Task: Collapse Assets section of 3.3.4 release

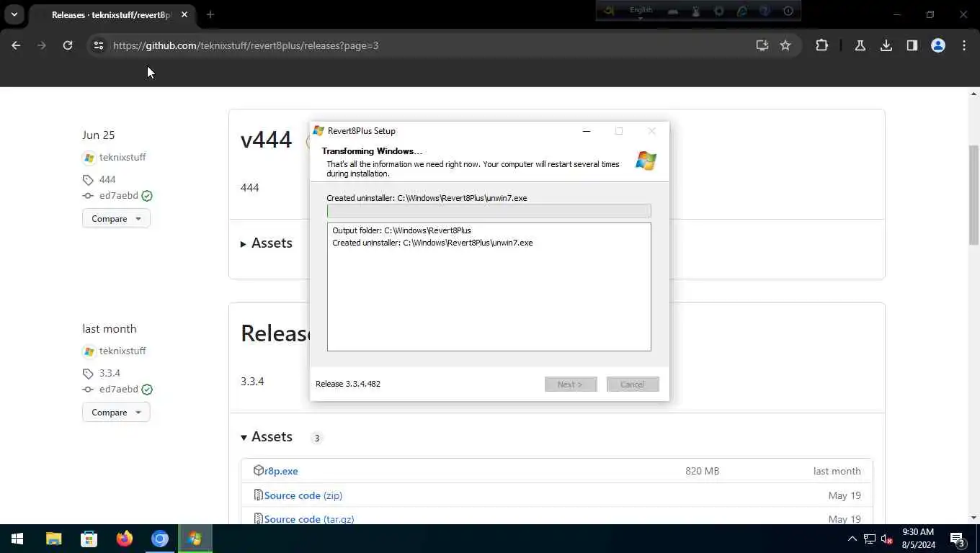Action: 267,437
